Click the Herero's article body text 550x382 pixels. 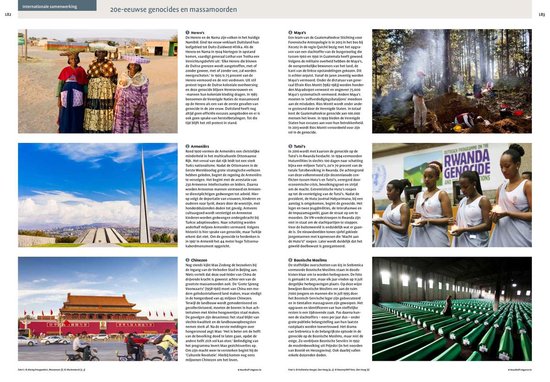[223, 80]
